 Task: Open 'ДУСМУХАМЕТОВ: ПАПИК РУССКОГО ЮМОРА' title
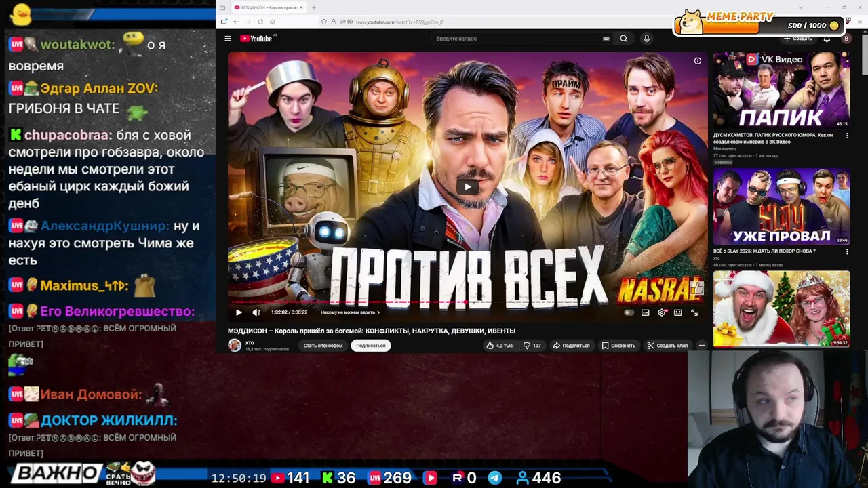point(773,139)
